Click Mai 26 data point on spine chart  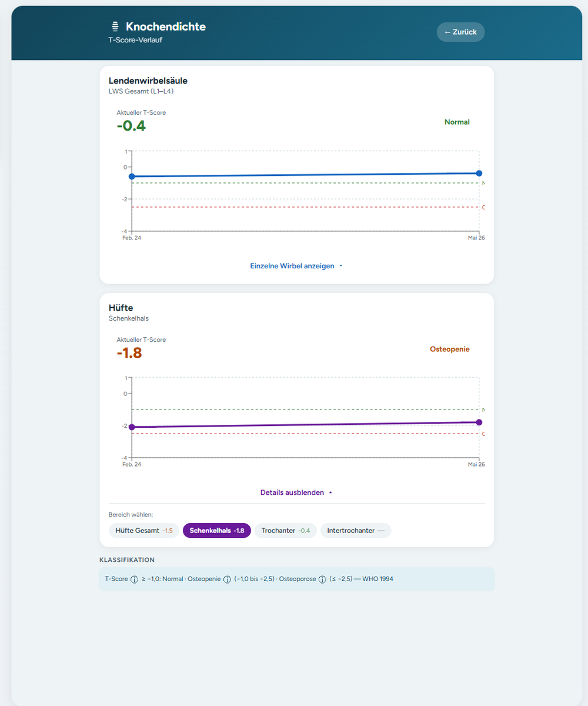(479, 173)
